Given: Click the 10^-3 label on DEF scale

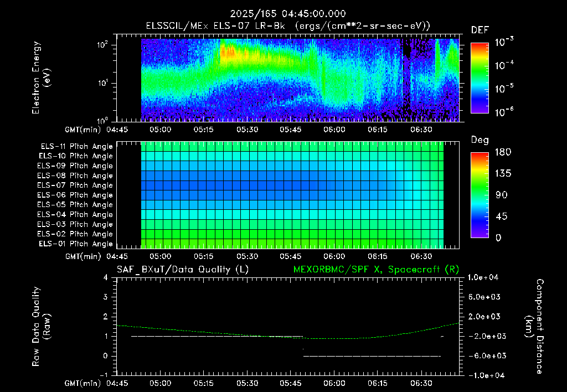Looking at the screenshot, I should tap(504, 42).
